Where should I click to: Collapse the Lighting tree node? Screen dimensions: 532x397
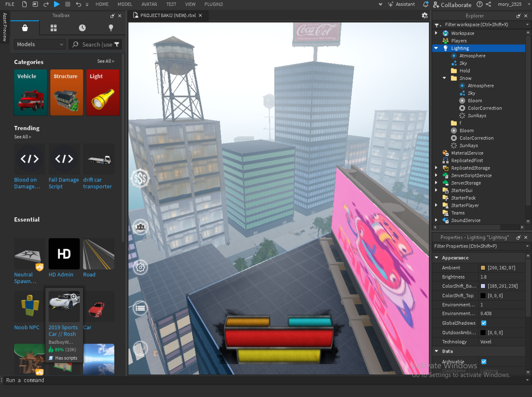click(x=436, y=48)
